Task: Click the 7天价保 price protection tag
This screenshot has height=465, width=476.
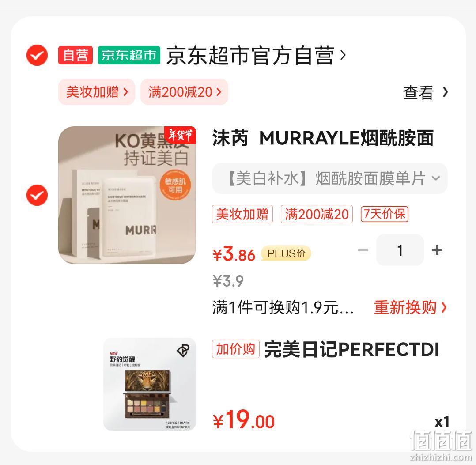Action: click(384, 214)
